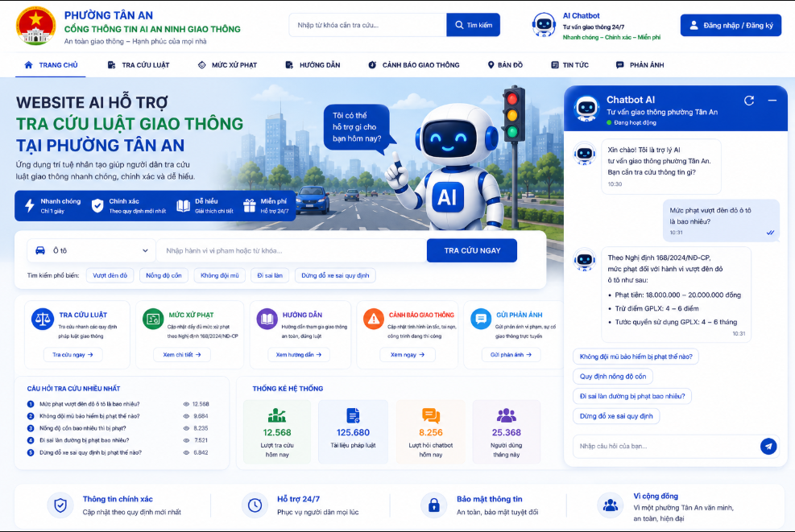
Task: Select the Vượt đèn đỏ popular search chip
Action: click(x=110, y=275)
